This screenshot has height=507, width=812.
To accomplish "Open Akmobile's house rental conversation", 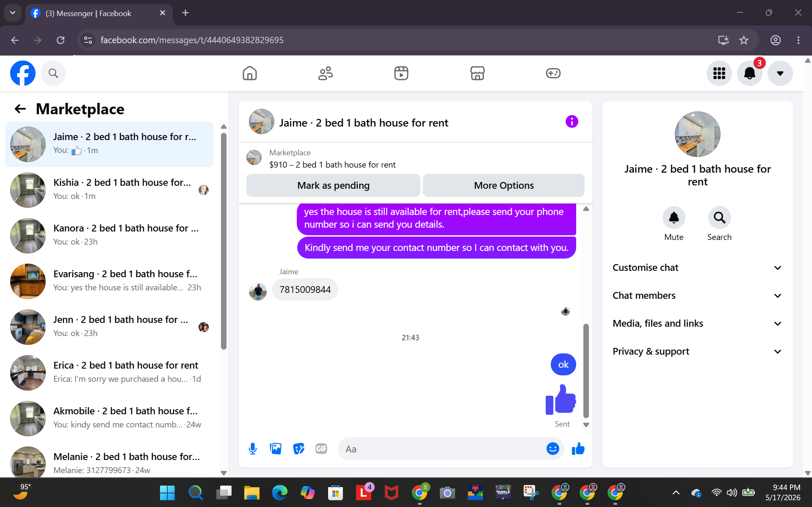I will click(x=109, y=419).
